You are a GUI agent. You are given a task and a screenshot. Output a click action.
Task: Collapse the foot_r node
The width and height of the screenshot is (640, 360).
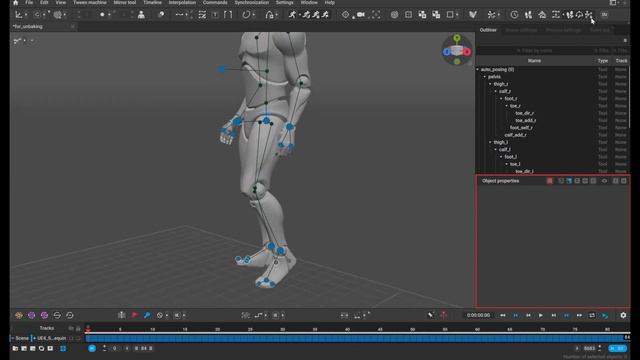pos(501,99)
